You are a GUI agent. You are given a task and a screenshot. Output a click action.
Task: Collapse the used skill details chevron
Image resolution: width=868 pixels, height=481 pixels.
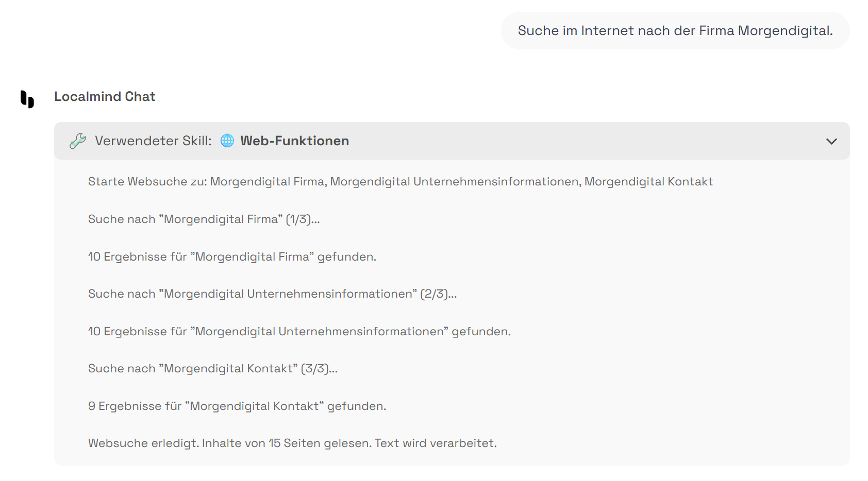[831, 141]
